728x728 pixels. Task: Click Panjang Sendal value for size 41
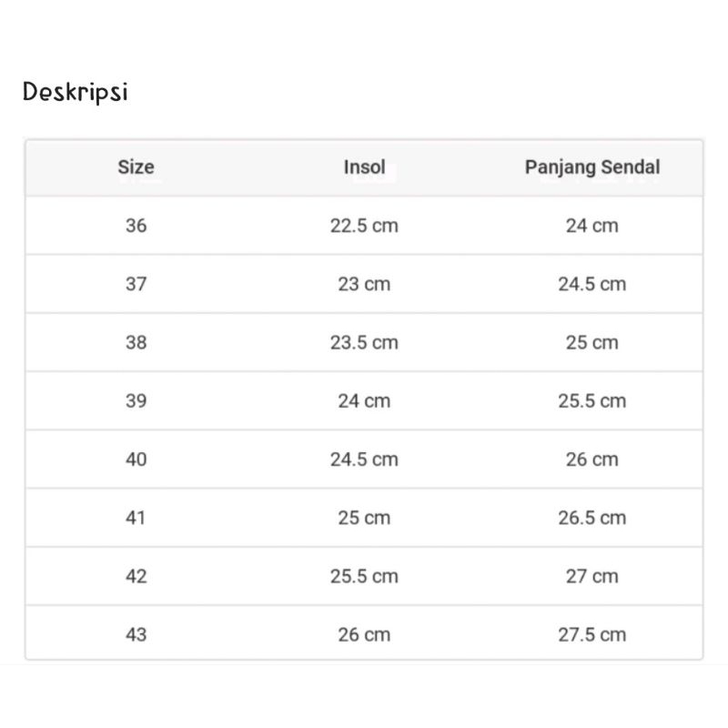591,518
